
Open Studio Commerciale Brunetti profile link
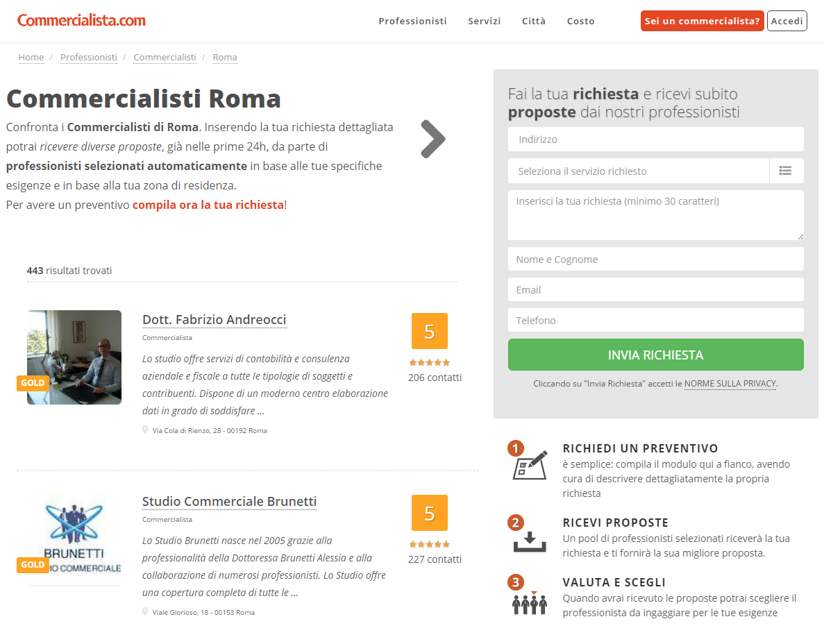point(229,501)
